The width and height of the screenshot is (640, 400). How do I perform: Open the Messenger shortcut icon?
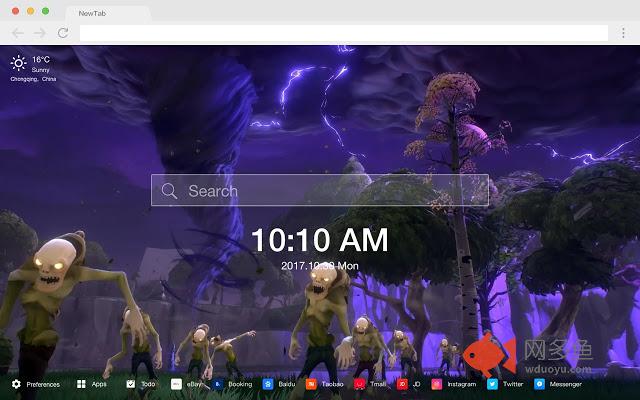[x=539, y=384]
